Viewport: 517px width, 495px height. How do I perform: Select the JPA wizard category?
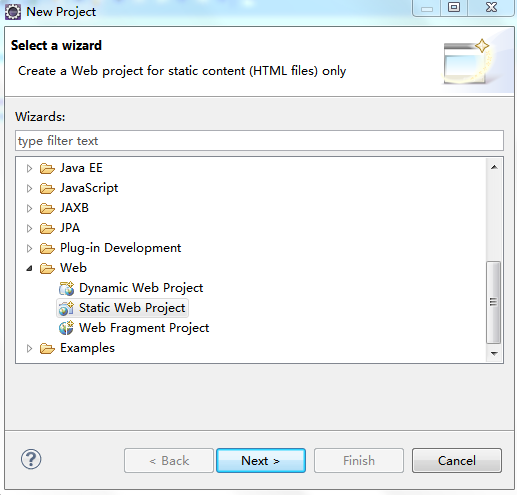(70, 228)
